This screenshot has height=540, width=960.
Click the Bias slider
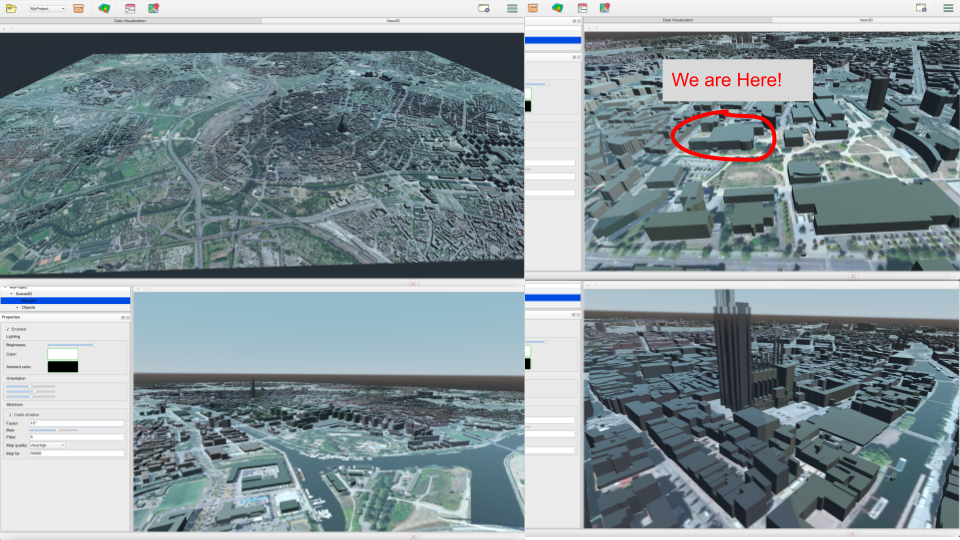pos(54,430)
